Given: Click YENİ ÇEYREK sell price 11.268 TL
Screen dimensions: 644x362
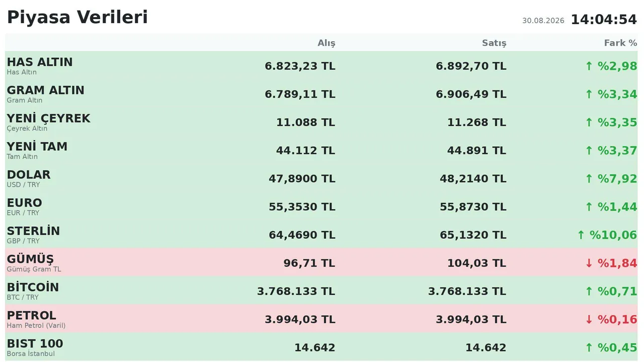Looking at the screenshot, I should tap(477, 122).
